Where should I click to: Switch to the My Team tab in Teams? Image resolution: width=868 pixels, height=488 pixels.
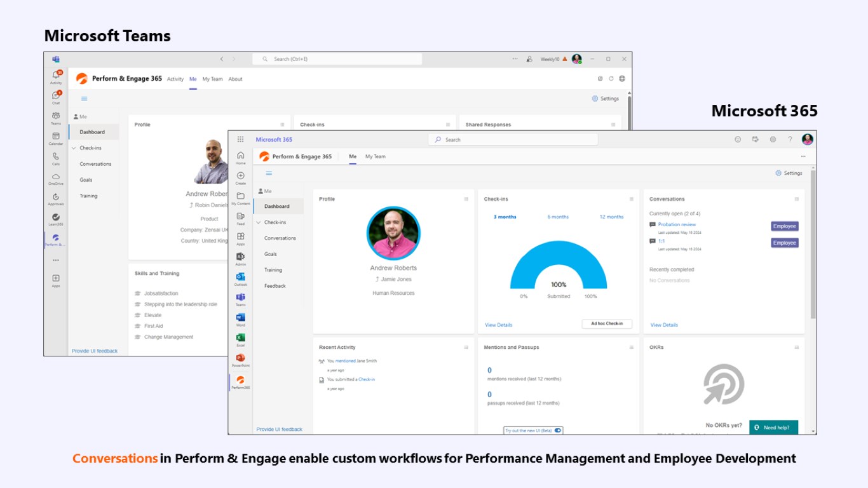pos(212,79)
